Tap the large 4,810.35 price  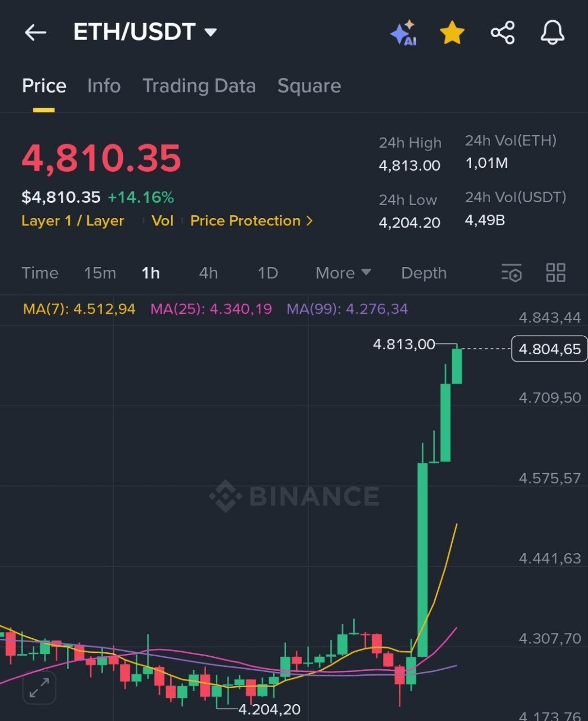tap(101, 158)
